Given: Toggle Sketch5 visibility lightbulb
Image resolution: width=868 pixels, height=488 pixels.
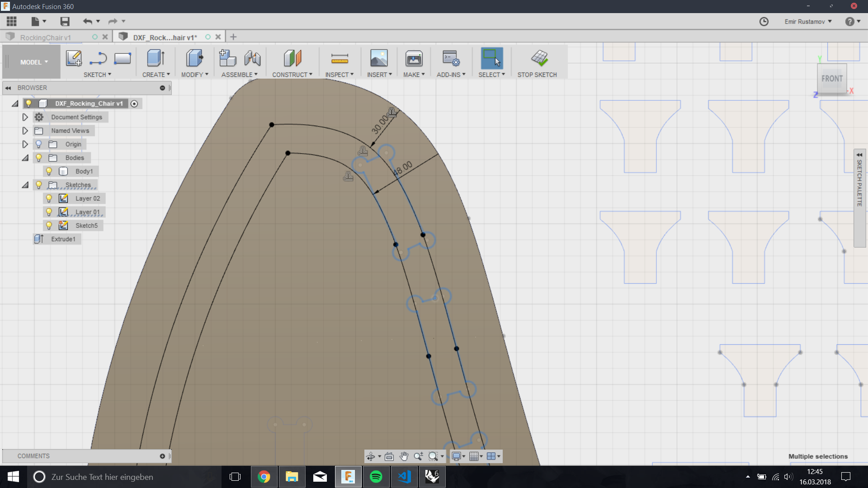Looking at the screenshot, I should (x=49, y=225).
